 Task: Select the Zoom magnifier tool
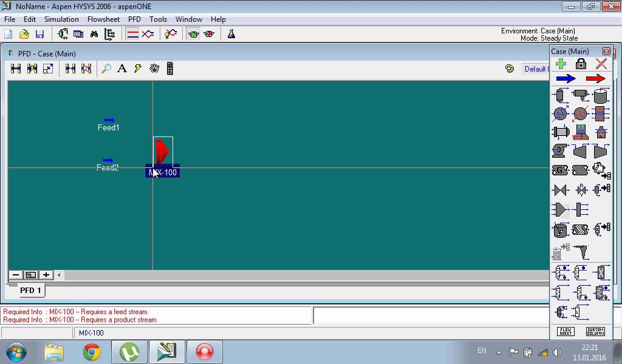tap(106, 69)
